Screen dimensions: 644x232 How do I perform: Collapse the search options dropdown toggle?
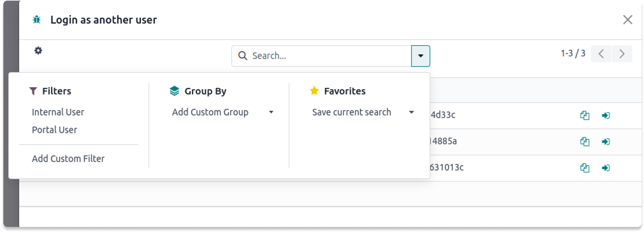tap(421, 56)
